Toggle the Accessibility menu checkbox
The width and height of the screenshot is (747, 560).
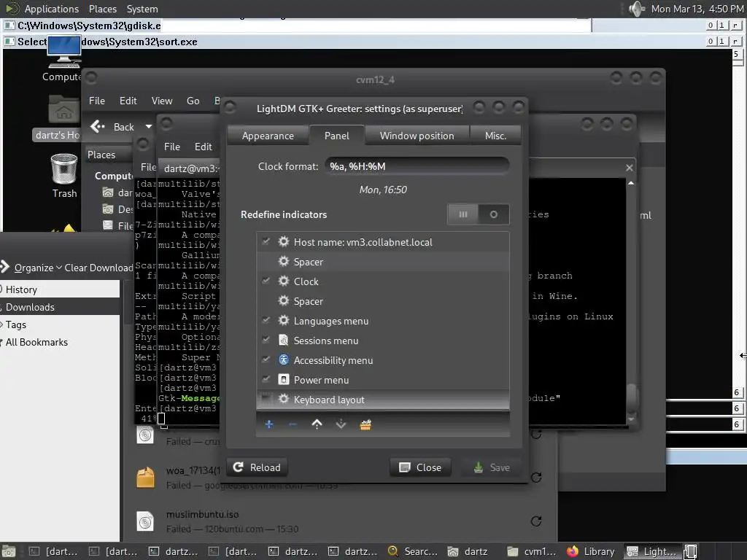pos(266,360)
